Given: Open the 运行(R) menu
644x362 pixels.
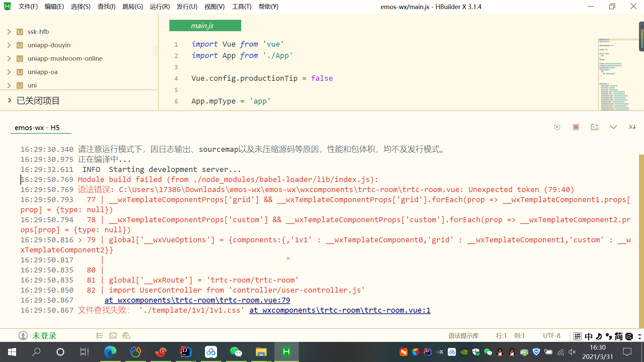Looking at the screenshot, I should coord(160,7).
